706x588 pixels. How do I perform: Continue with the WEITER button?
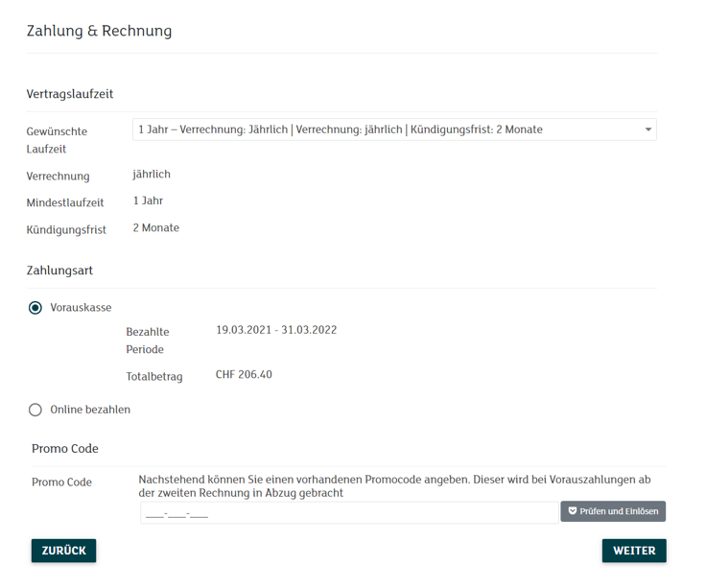[x=634, y=551]
